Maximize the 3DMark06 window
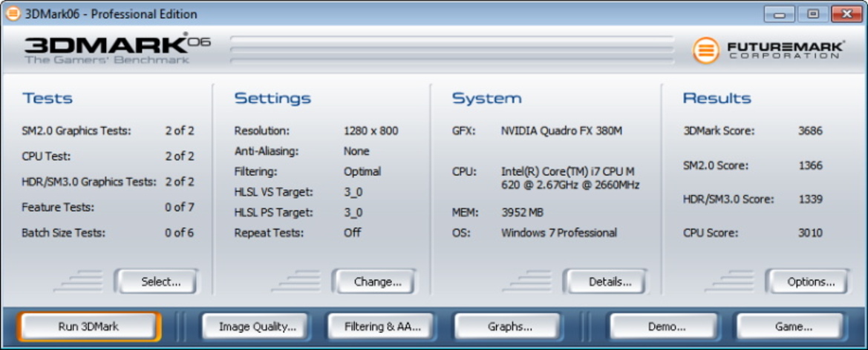 (813, 14)
